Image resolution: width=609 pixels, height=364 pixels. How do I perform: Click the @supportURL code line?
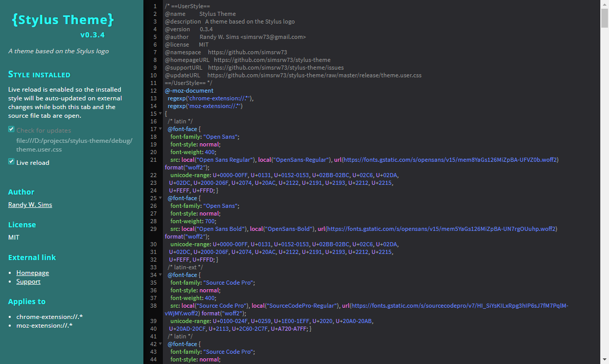[x=254, y=68]
